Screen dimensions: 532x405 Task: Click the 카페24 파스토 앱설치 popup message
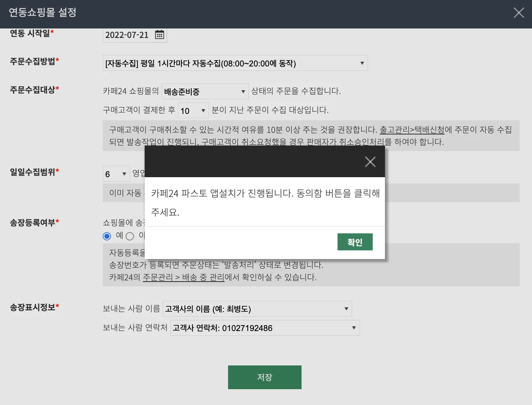(x=265, y=202)
